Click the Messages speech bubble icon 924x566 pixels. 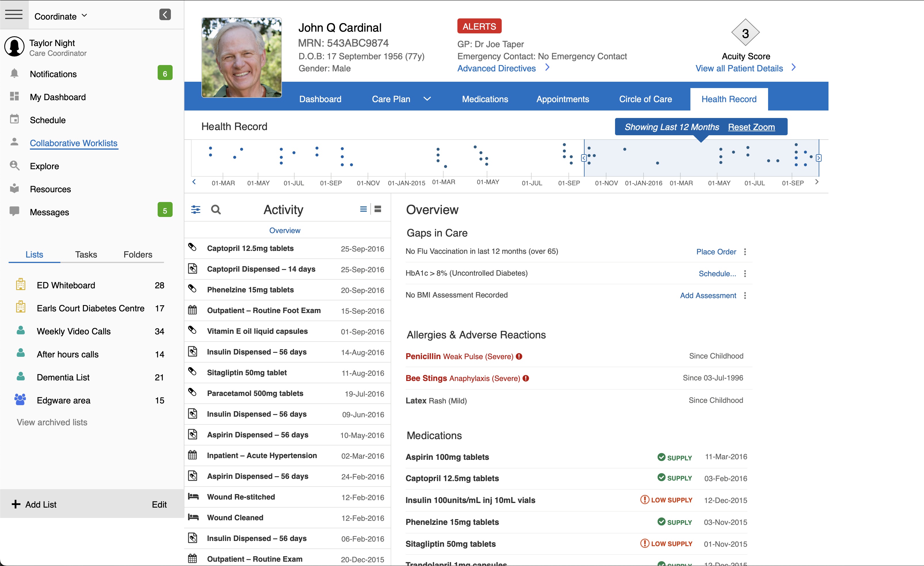(14, 211)
